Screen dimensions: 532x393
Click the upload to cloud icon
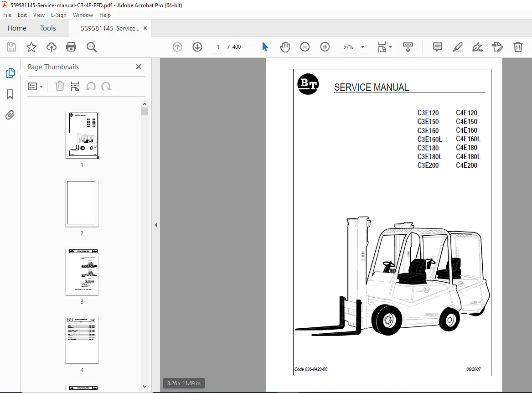pyautogui.click(x=51, y=47)
